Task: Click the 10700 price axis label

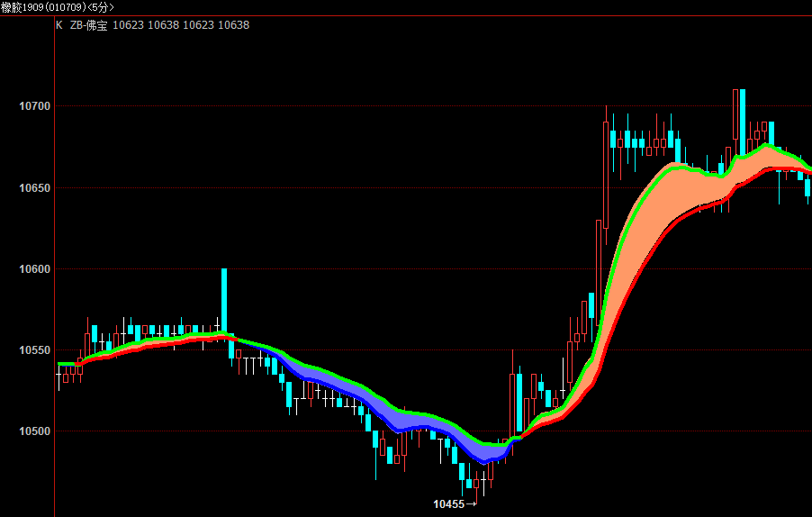Action: click(35, 106)
